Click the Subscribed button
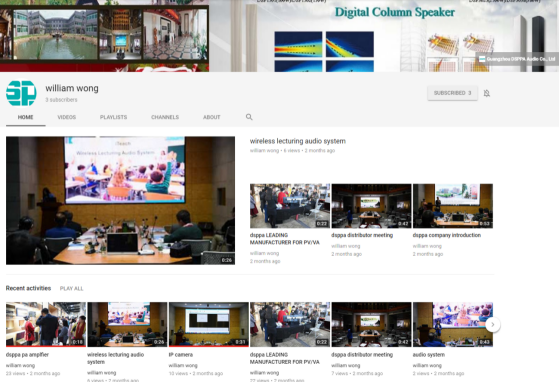The width and height of the screenshot is (559, 382). (x=452, y=93)
